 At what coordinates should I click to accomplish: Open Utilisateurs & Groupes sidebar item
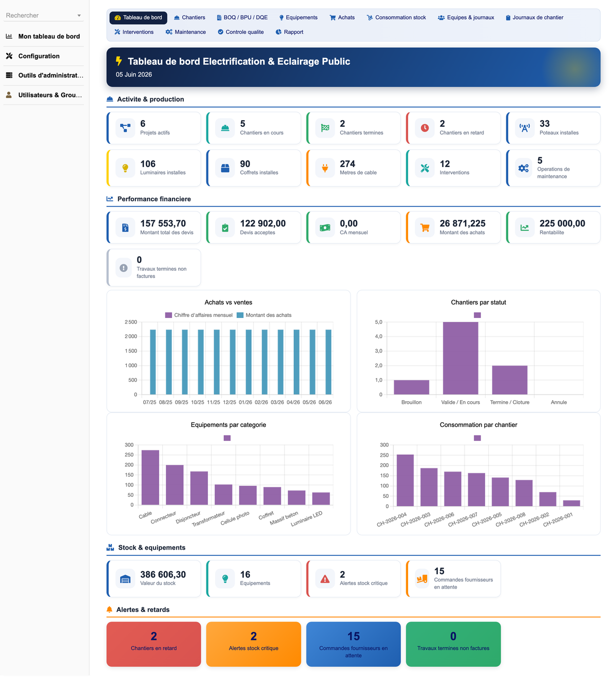click(44, 95)
